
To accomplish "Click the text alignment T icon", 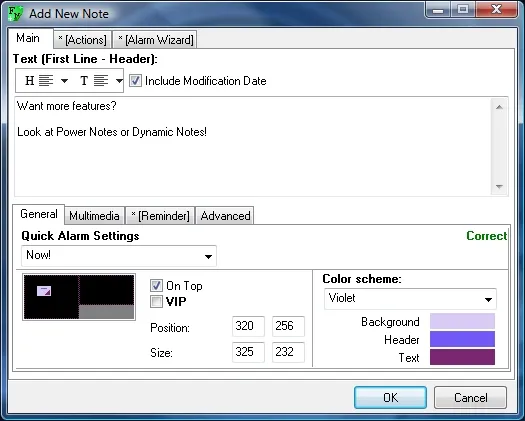I will (x=84, y=81).
